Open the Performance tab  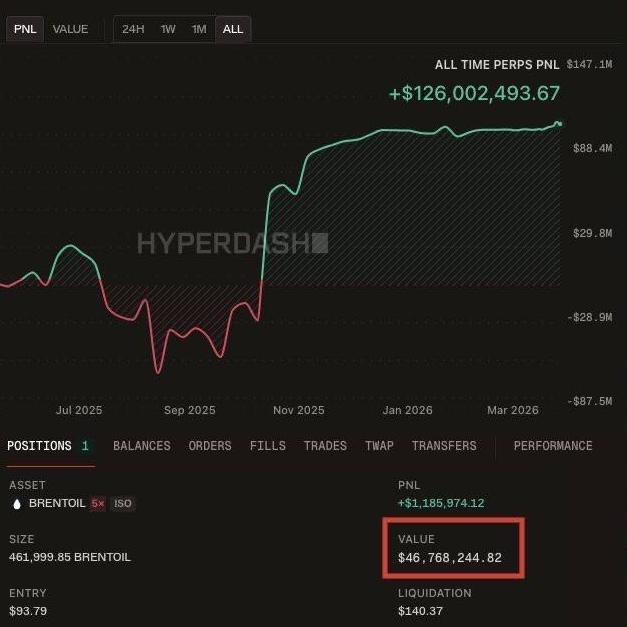tap(553, 446)
